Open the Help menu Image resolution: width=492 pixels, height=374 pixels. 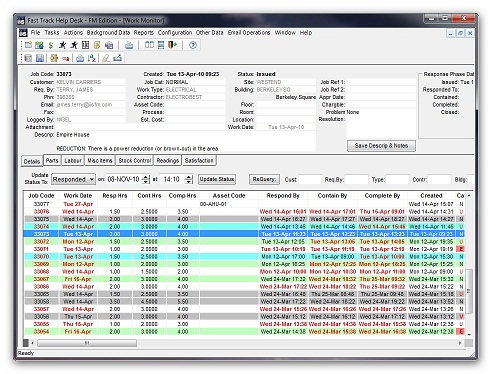point(306,33)
